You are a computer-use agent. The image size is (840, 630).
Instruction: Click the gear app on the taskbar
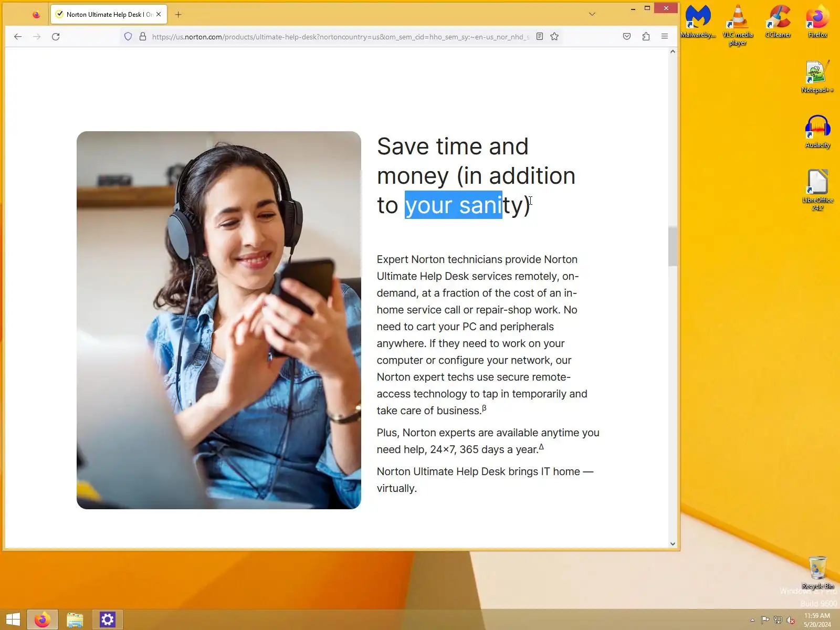[x=108, y=619]
